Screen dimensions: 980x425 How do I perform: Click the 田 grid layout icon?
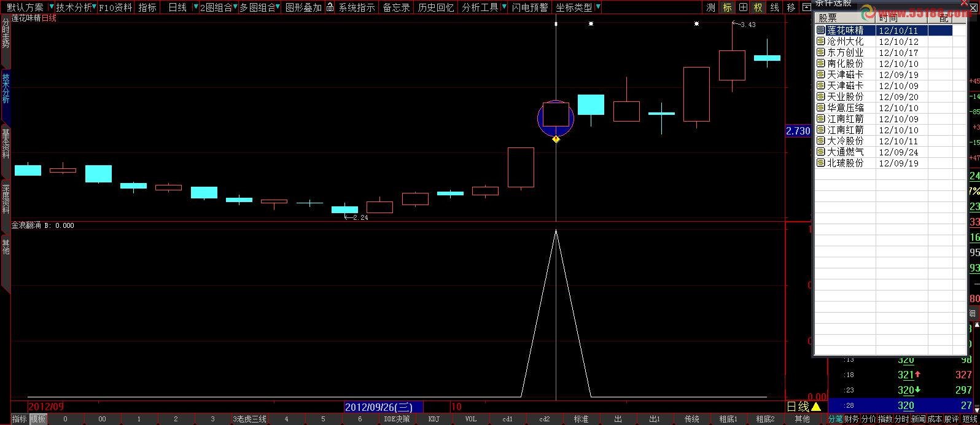[743, 7]
